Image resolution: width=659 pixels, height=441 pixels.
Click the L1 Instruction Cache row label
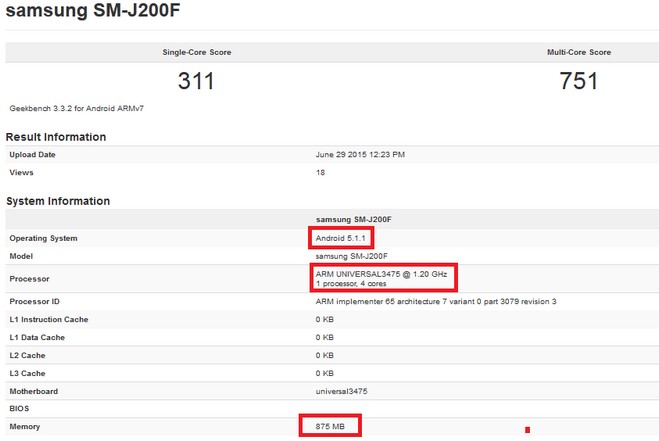(x=47, y=318)
